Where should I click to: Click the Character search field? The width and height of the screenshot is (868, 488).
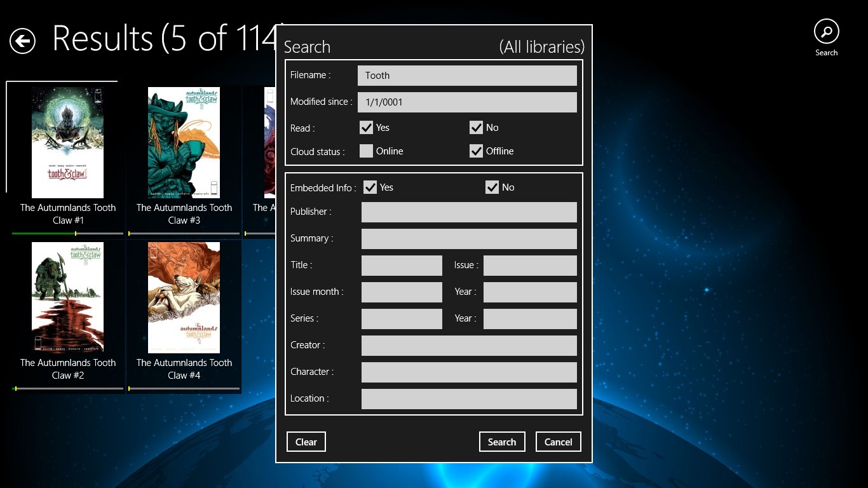click(x=468, y=372)
